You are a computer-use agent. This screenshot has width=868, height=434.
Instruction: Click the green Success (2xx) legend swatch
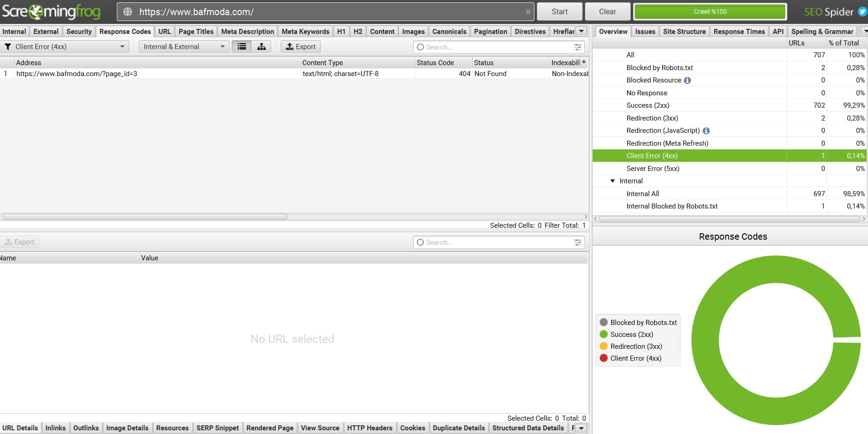click(604, 335)
